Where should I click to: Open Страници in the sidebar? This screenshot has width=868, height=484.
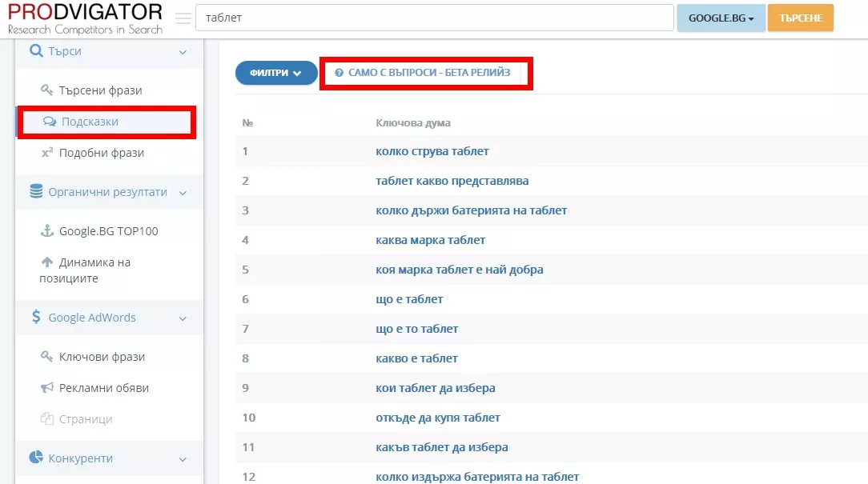pos(86,419)
